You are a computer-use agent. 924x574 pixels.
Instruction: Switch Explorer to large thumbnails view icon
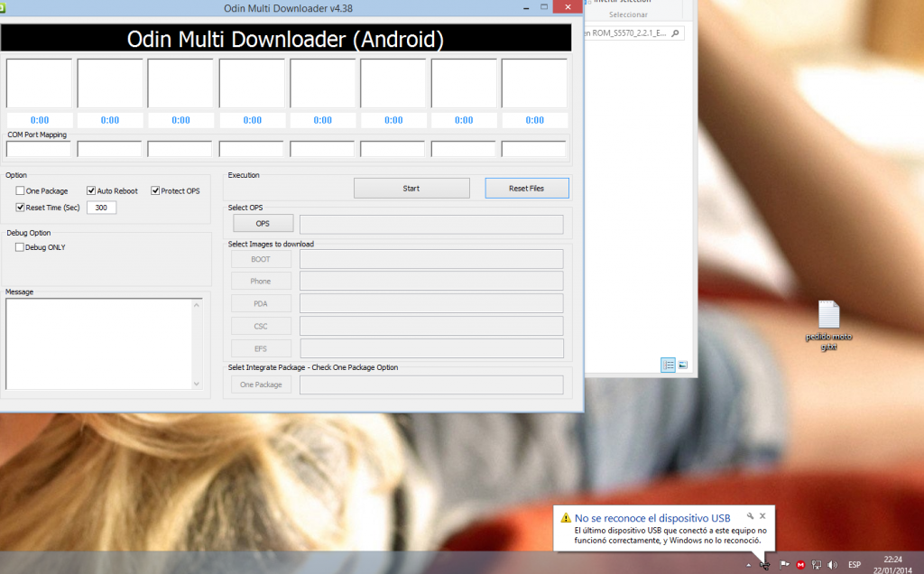pos(683,366)
